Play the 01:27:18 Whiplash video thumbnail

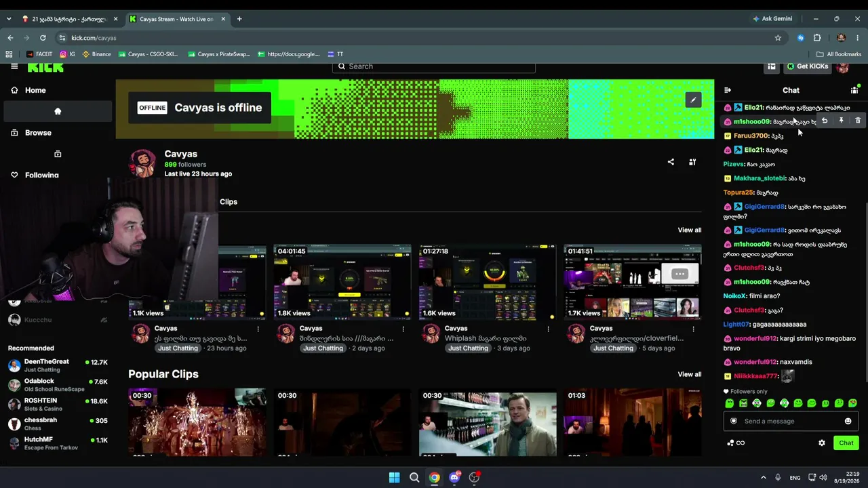[x=488, y=282]
